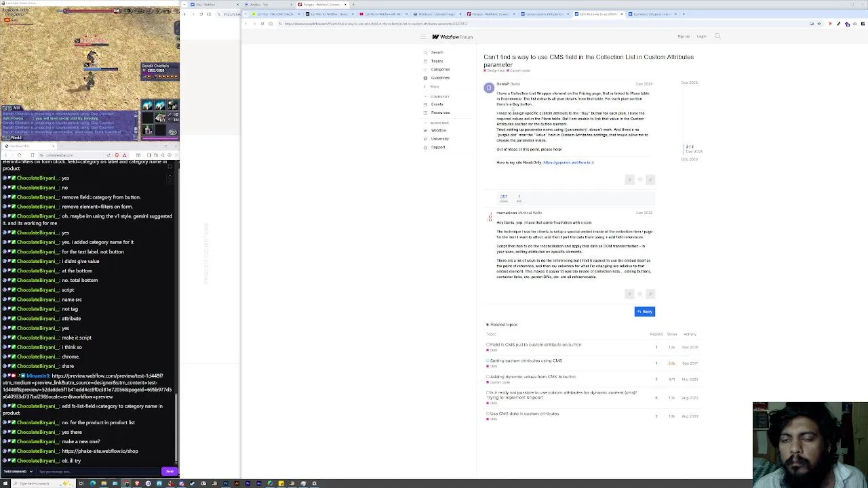Open the Snipcart custom attributes related topic

[x=563, y=395]
